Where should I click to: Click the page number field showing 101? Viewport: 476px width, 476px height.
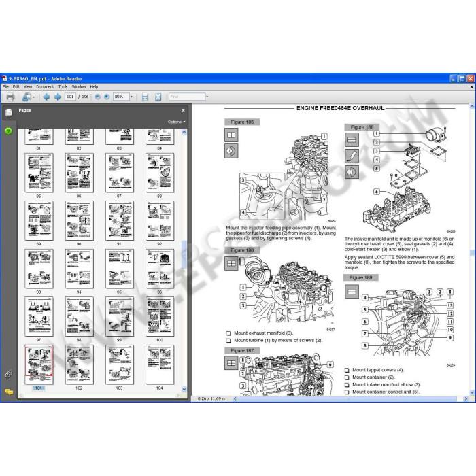point(70,97)
